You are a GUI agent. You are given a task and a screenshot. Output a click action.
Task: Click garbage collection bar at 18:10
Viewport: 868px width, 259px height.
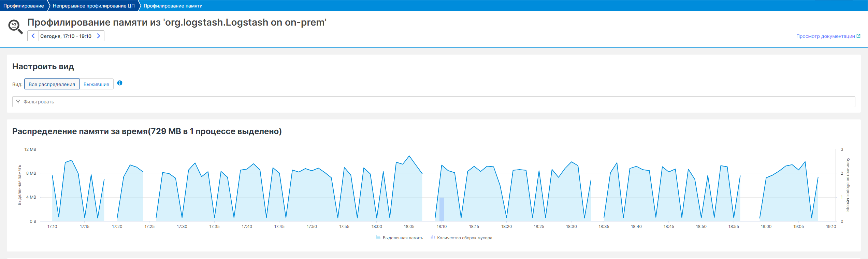click(x=442, y=209)
